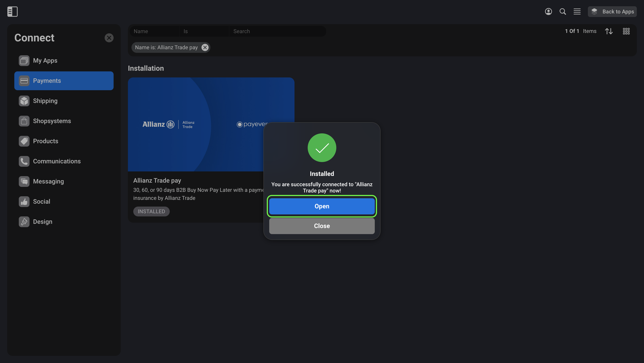Image resolution: width=644 pixels, height=363 pixels.
Task: Toggle the sidebar panel icon
Action: pos(12,11)
